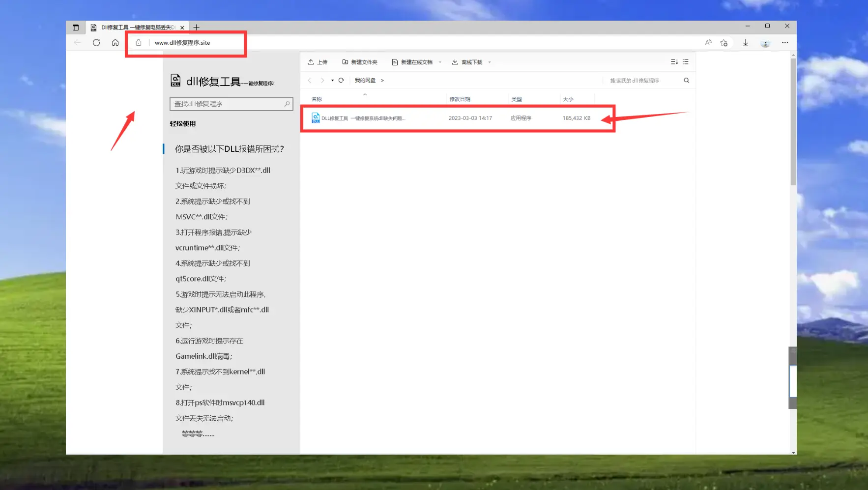
Task: Click the dll修复工具 logo icon
Action: pyautogui.click(x=175, y=80)
